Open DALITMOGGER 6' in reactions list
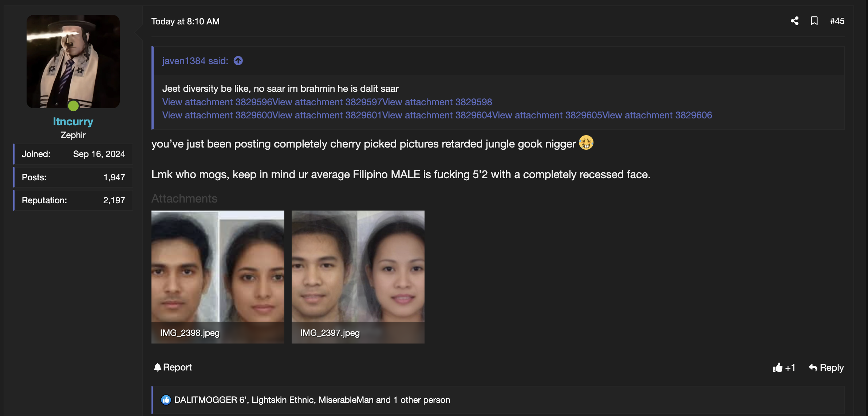The height and width of the screenshot is (416, 868). point(210,400)
